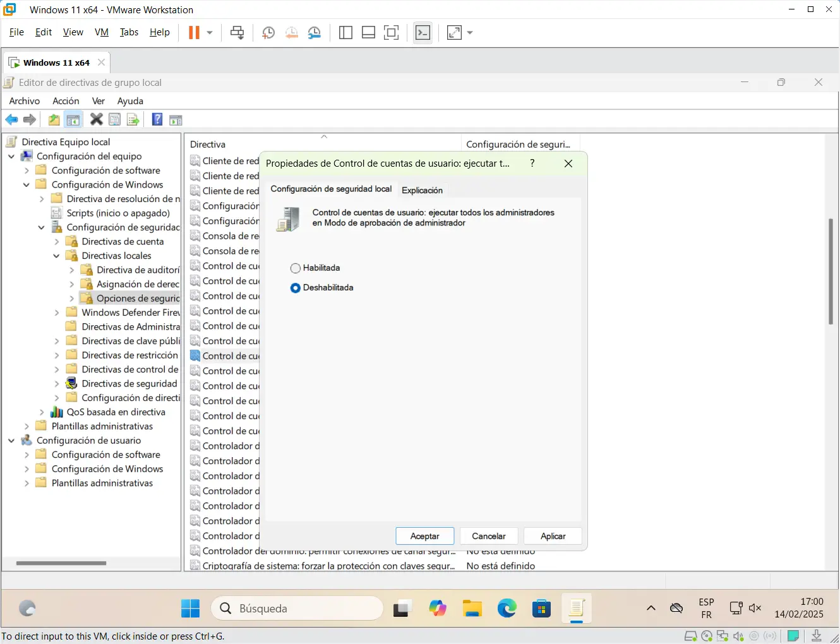Open the stretch guest dropdown arrow

(470, 33)
